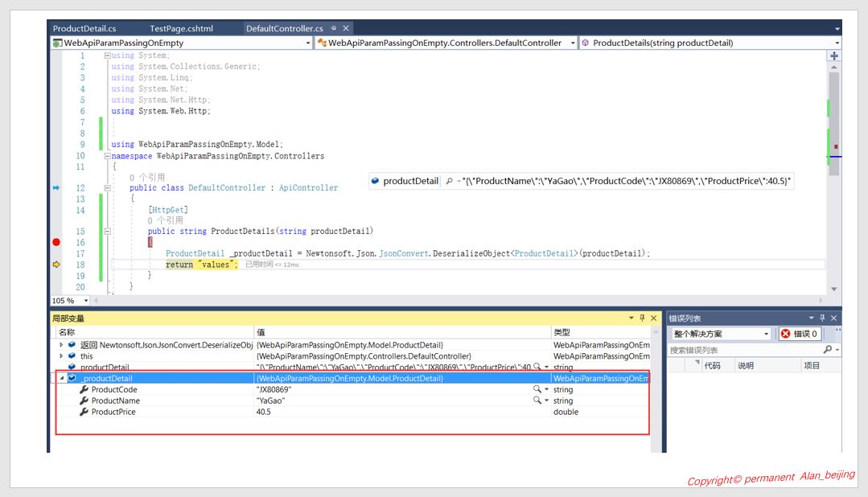Open the 整个解决方案 scope dropdown
The height and width of the screenshot is (497, 868).
click(721, 334)
